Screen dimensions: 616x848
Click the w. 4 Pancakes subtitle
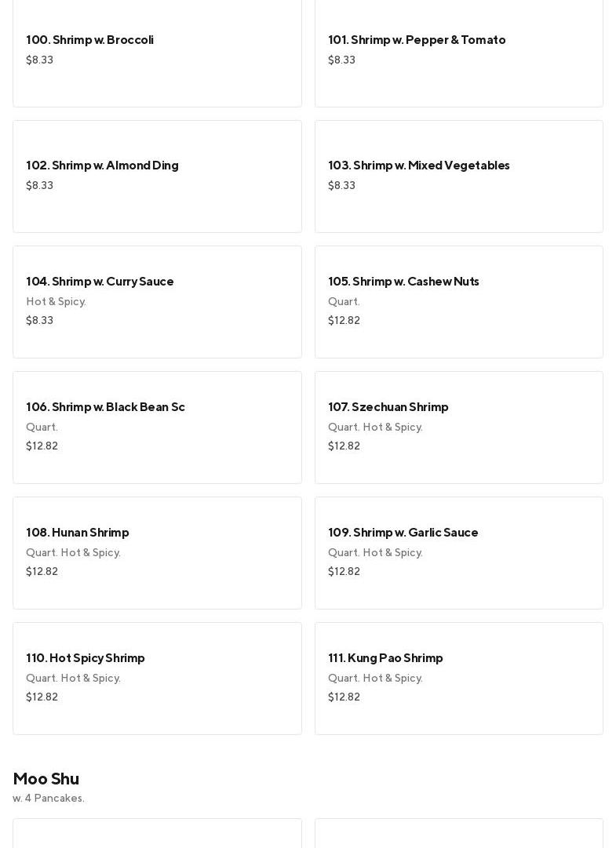(49, 799)
